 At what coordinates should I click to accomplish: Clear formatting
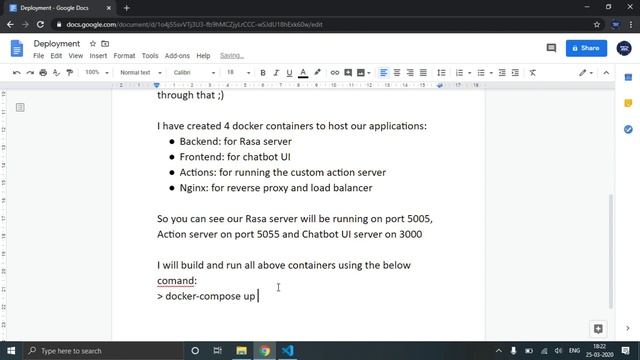533,73
